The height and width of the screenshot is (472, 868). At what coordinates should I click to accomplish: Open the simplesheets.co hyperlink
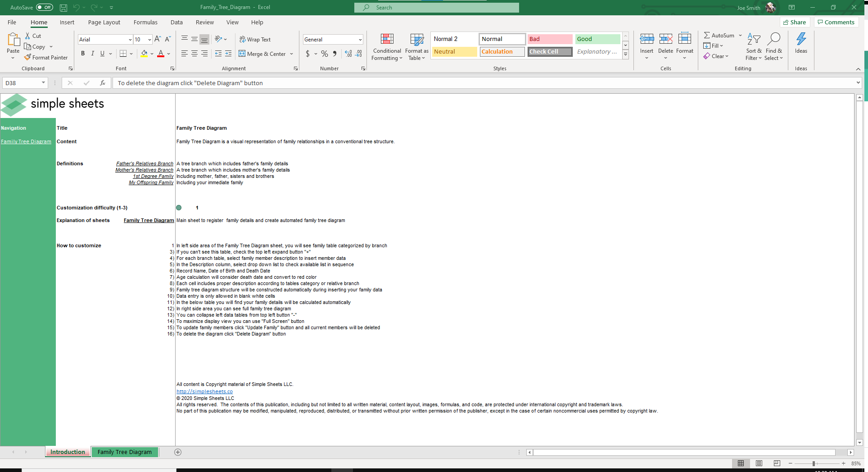click(204, 391)
